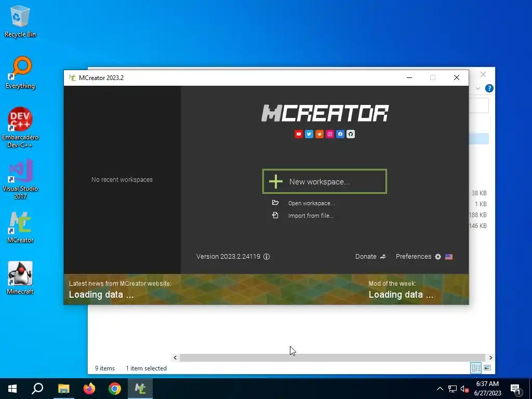This screenshot has width=532, height=399.
Task: Open the Windows Start menu
Action: click(12, 389)
